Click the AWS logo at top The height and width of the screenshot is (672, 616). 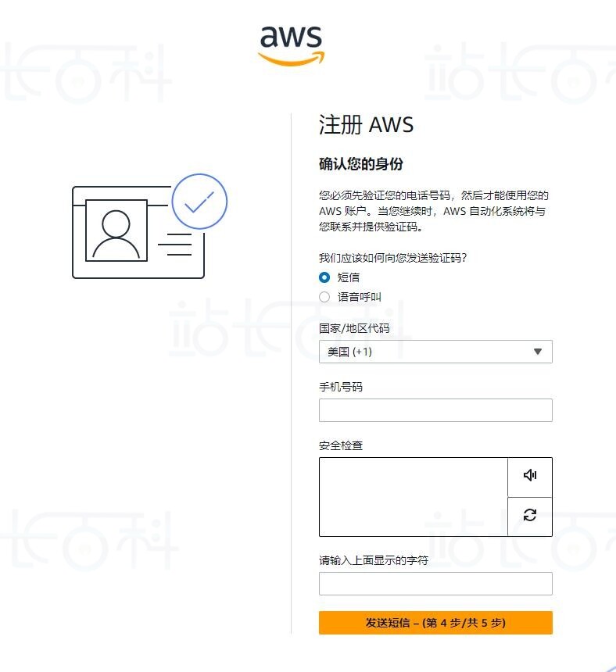pyautogui.click(x=291, y=45)
